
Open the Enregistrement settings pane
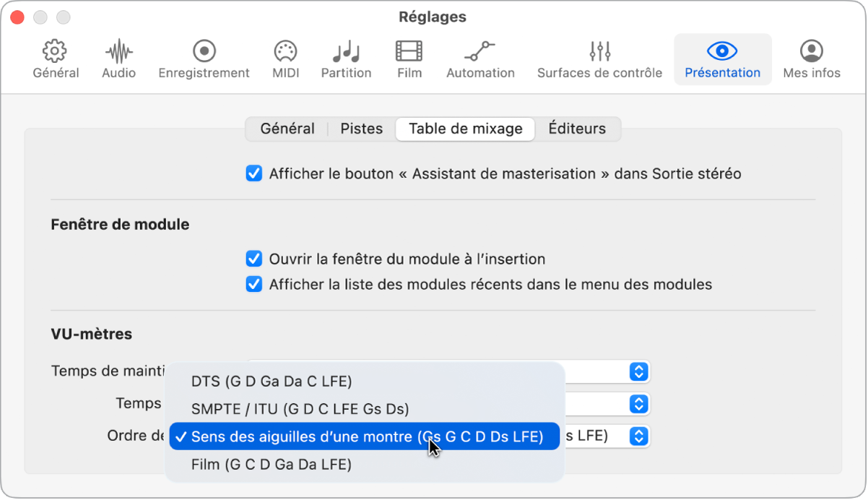204,58
